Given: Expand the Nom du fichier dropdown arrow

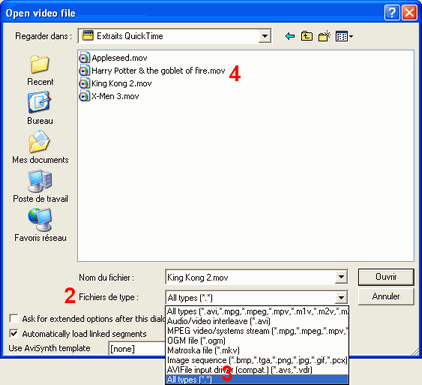Looking at the screenshot, I should pyautogui.click(x=341, y=277).
